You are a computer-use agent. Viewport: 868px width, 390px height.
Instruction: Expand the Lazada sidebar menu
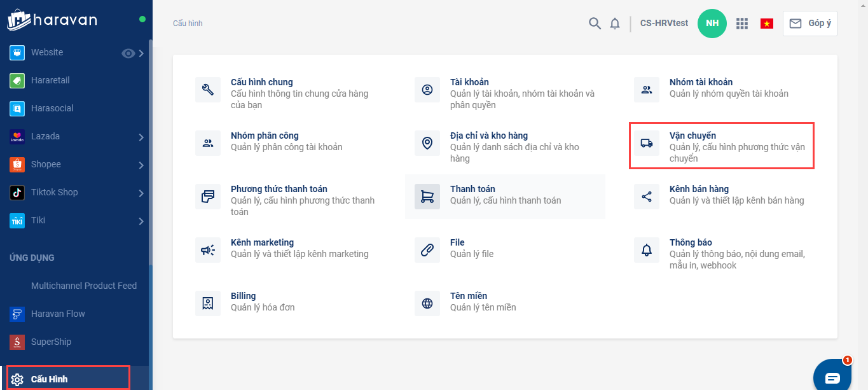coord(141,137)
